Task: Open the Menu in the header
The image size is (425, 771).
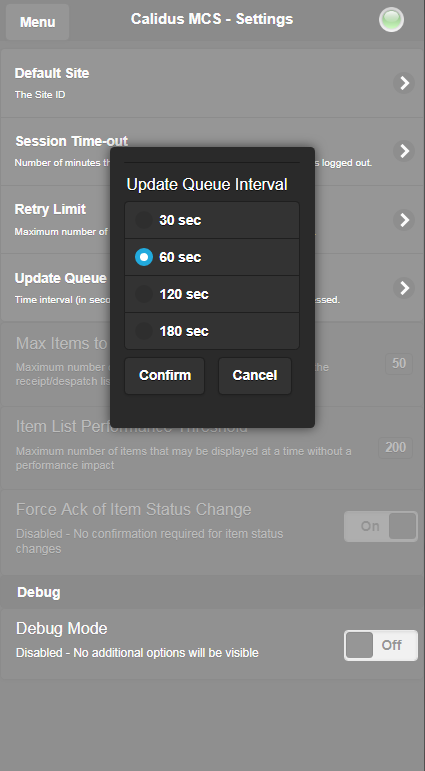Action: point(37,22)
